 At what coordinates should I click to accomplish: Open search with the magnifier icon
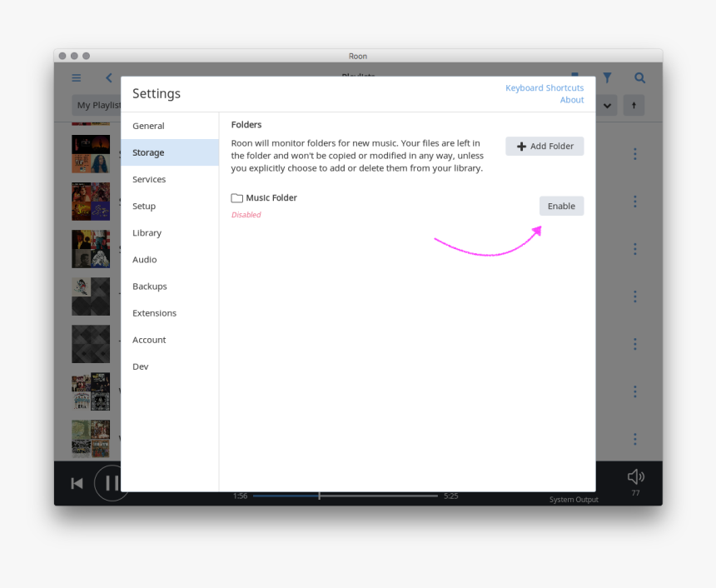639,78
